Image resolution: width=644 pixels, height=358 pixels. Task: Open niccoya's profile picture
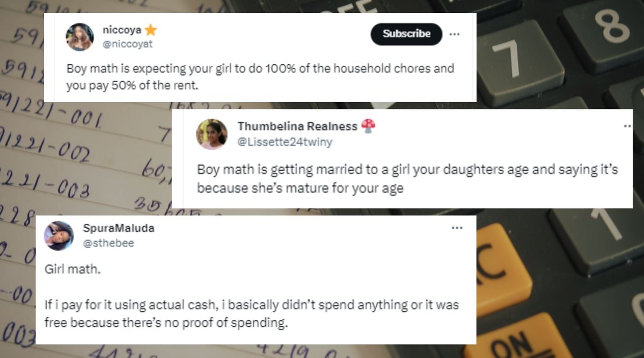tap(80, 34)
